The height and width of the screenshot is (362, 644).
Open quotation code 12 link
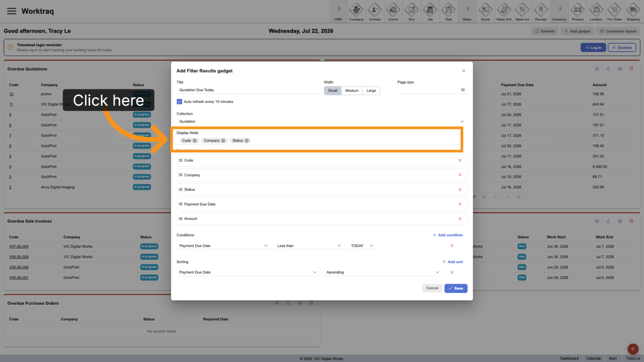click(x=11, y=94)
